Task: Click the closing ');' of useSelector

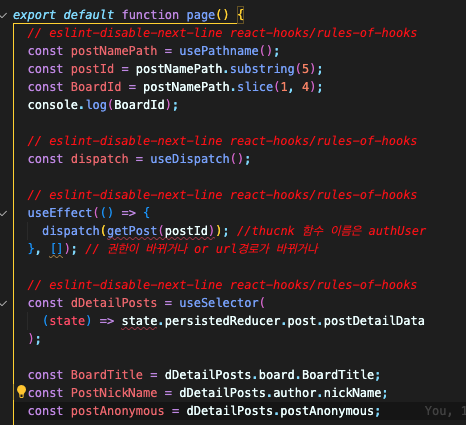Action: coord(34,339)
